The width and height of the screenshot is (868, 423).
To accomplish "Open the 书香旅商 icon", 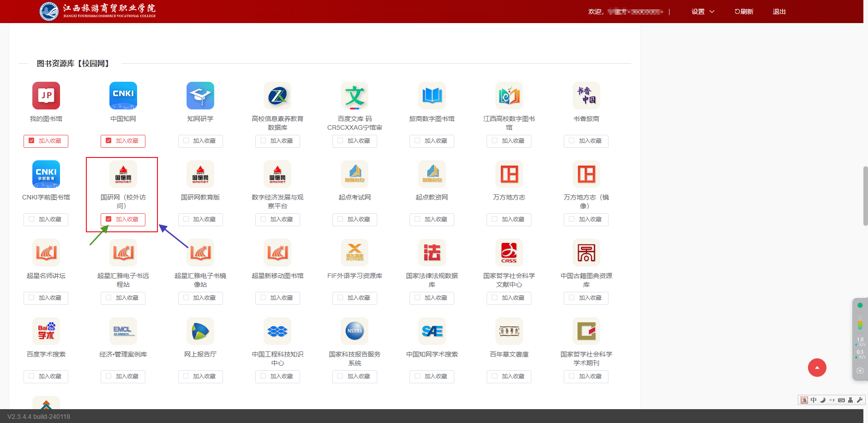I will point(586,96).
